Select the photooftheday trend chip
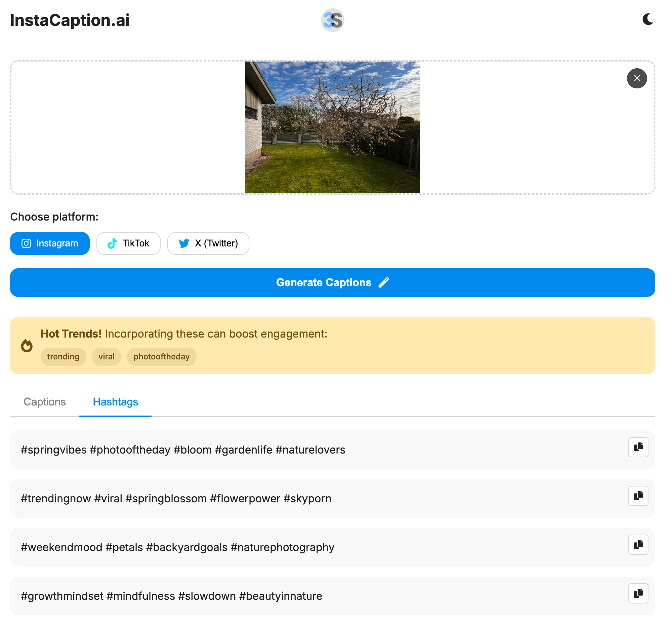Image resolution: width=672 pixels, height=624 pixels. pyautogui.click(x=161, y=357)
